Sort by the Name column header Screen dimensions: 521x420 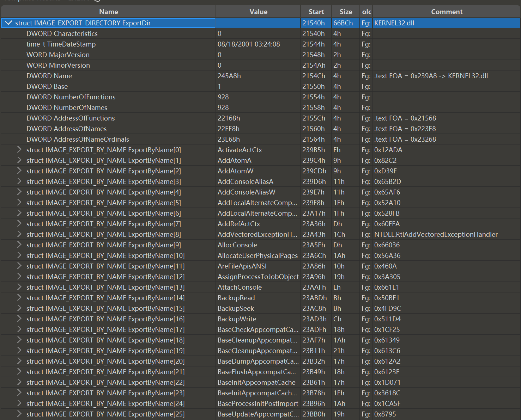(108, 12)
